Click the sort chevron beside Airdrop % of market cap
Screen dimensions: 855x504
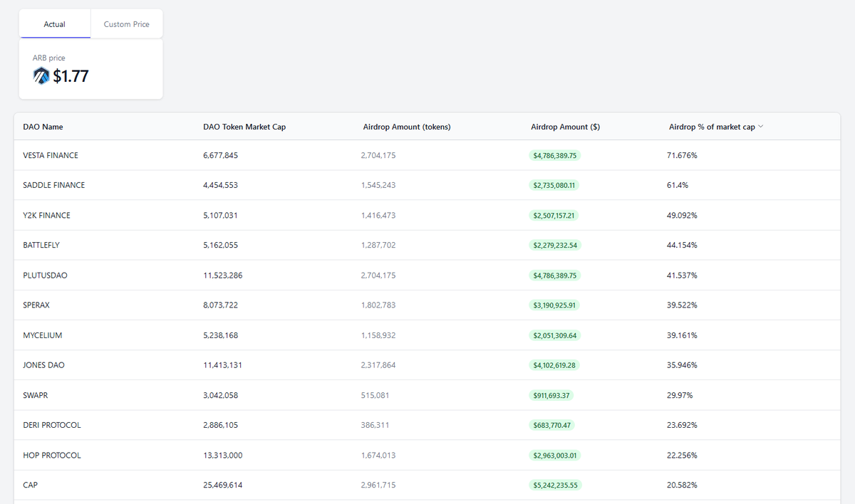coord(761,127)
